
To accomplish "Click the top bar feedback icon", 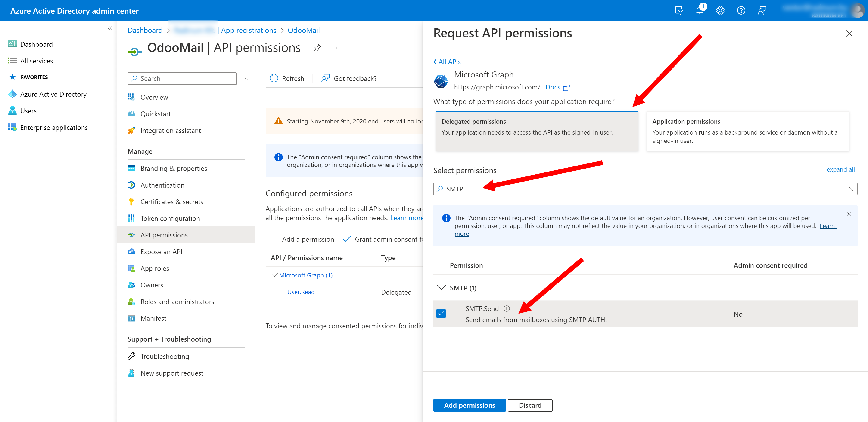I will 762,10.
